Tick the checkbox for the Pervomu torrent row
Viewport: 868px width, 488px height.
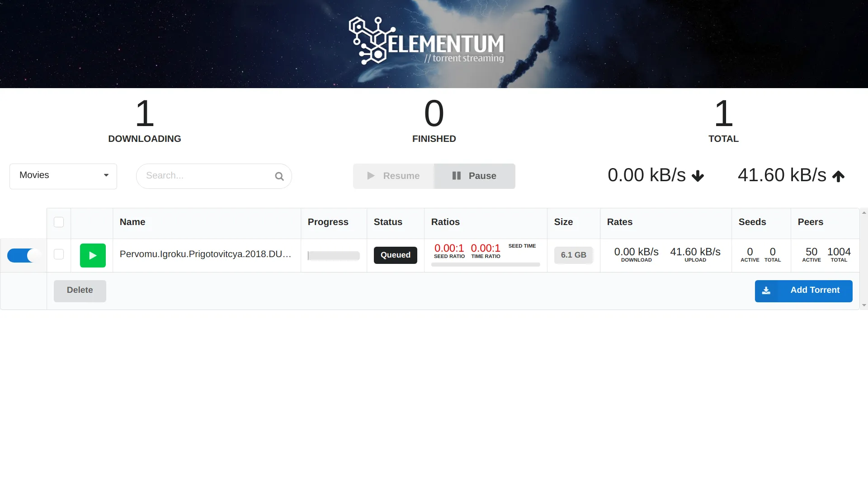coord(59,254)
